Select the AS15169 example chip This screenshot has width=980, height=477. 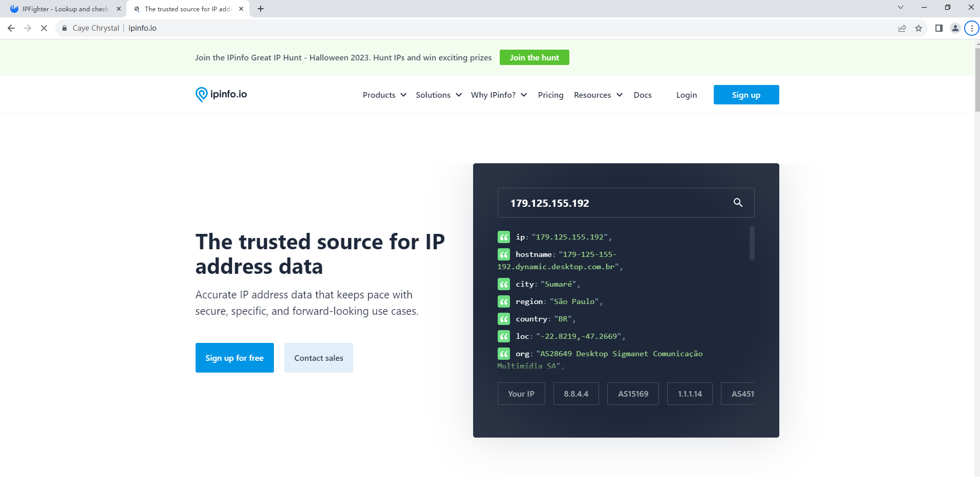(633, 394)
